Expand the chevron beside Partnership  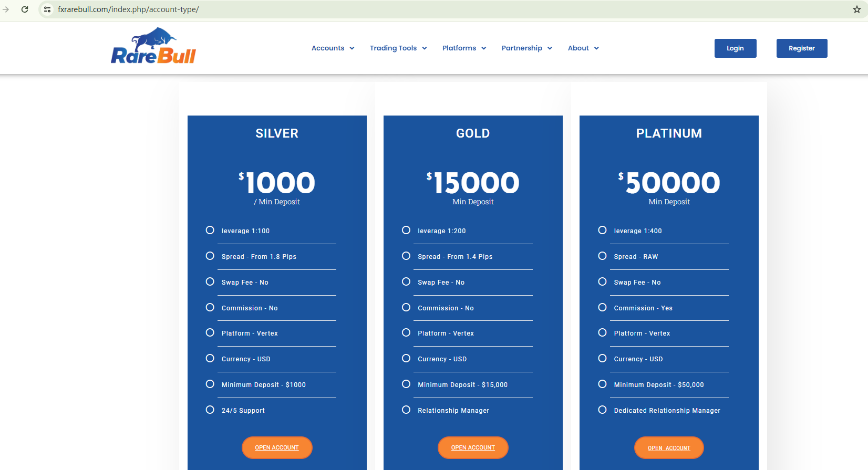tap(550, 48)
